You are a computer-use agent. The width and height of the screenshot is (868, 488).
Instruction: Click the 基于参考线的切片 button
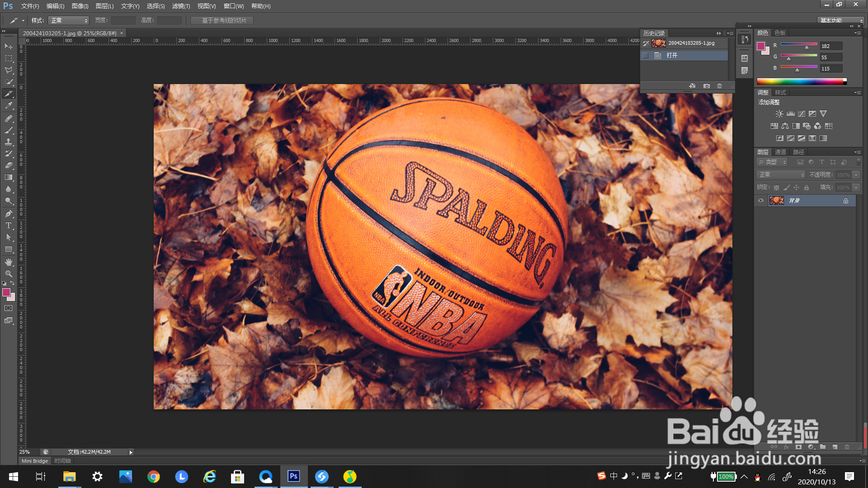[222, 21]
